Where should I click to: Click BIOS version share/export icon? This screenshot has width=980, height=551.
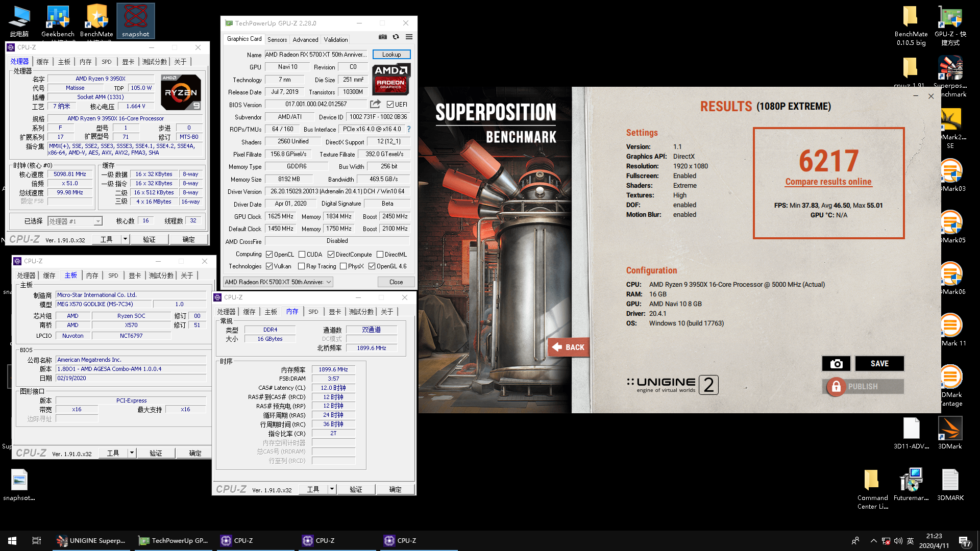[375, 104]
